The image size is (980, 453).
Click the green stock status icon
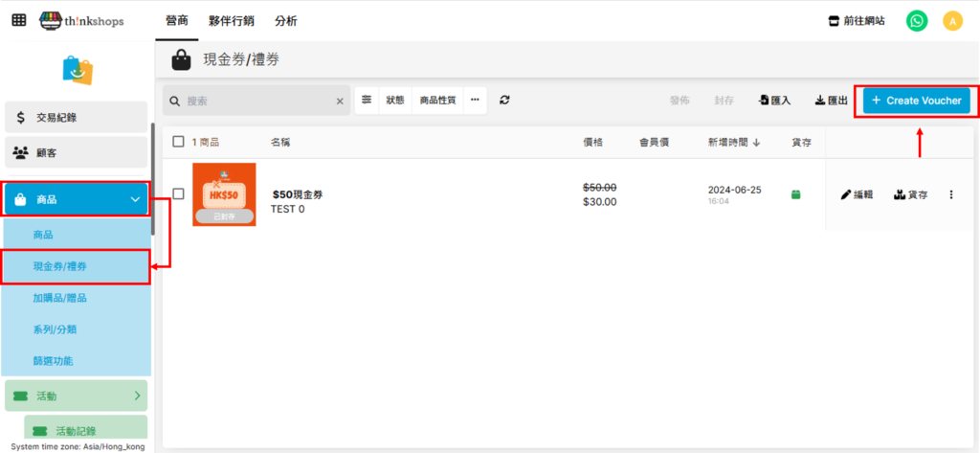[x=795, y=194]
